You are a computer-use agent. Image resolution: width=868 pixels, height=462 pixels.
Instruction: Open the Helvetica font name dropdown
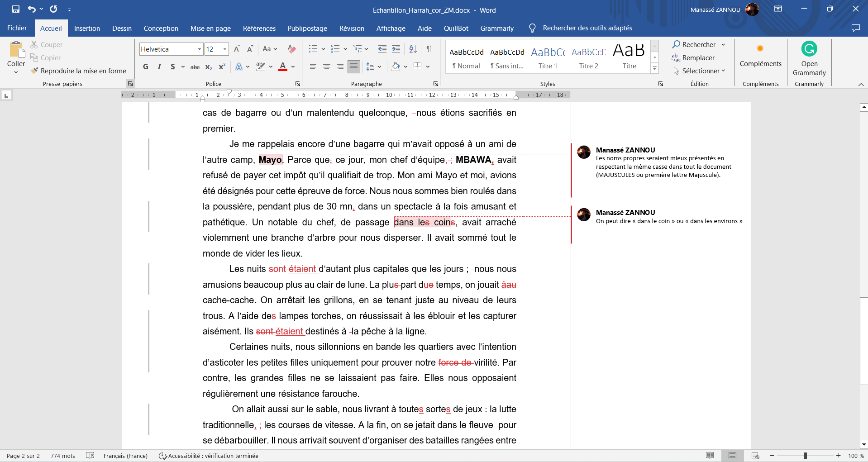tap(199, 49)
